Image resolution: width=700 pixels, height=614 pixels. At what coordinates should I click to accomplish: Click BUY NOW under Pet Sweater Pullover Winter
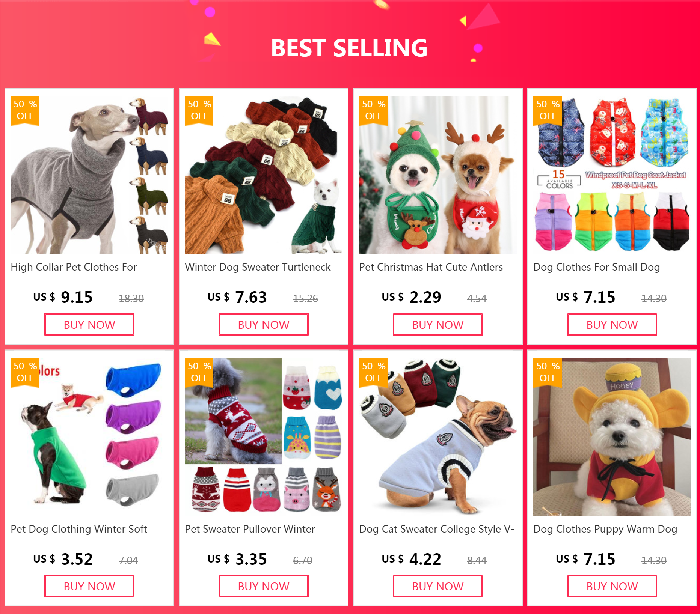[264, 586]
